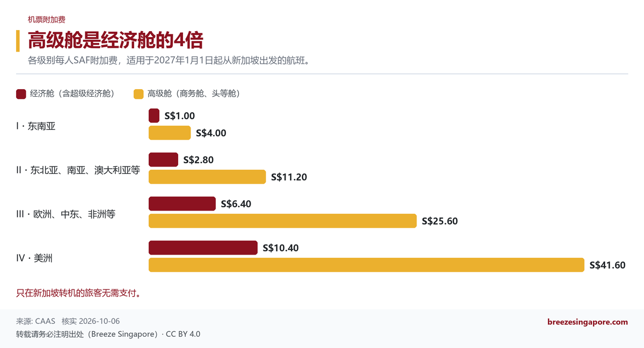Click the S$10.40 economy bar for 美洲
The width and height of the screenshot is (644, 348).
tap(203, 248)
